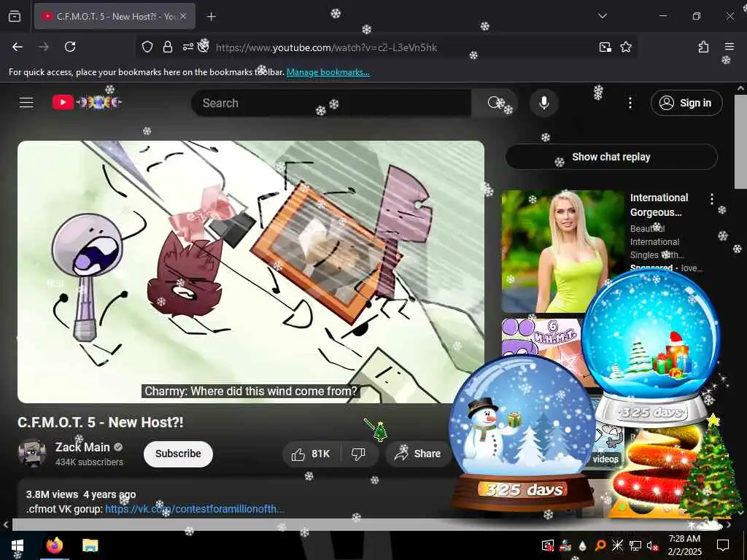747x560 pixels.
Task: Open International Gorgeous ad title
Action: click(x=659, y=205)
